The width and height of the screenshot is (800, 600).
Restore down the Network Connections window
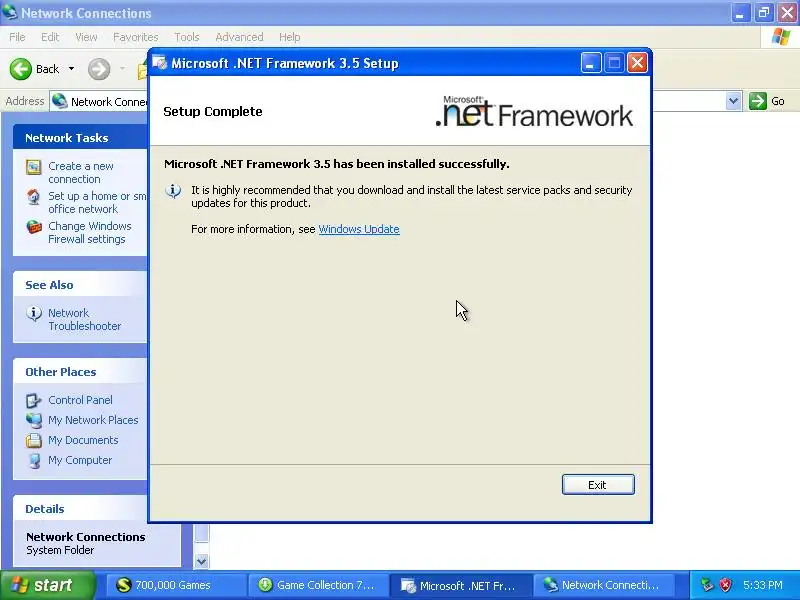point(764,13)
